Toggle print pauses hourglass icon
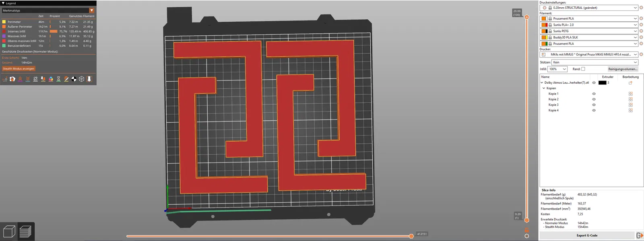The height and width of the screenshot is (241, 644). [58, 79]
